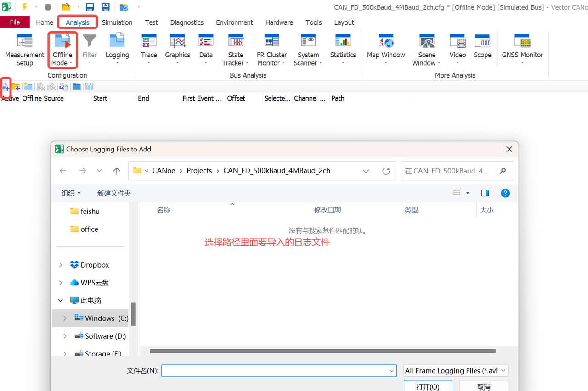Click the Offline Mode ribbon button
Viewport: 588px width, 391px height.
click(x=62, y=50)
